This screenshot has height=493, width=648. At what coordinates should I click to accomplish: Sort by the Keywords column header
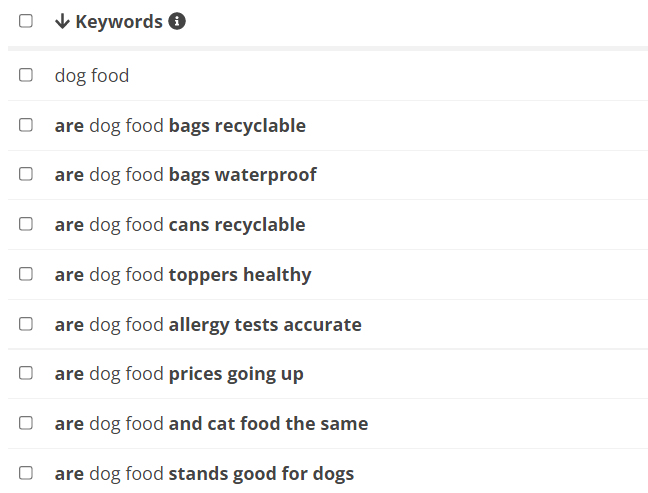(x=119, y=21)
